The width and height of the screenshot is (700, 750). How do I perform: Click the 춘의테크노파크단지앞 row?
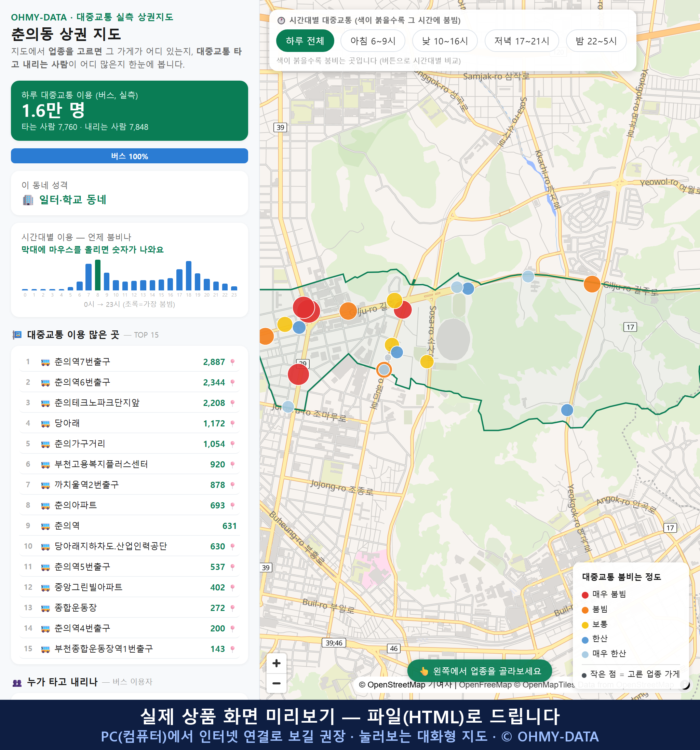pos(130,403)
